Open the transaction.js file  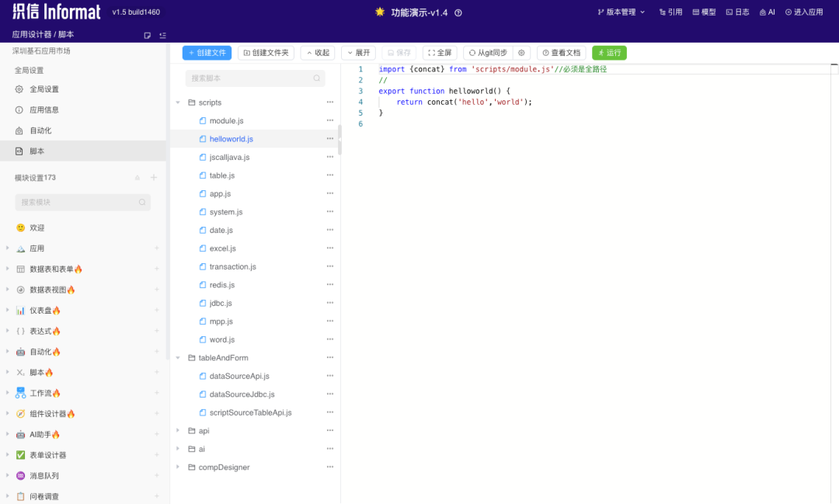[x=233, y=266]
